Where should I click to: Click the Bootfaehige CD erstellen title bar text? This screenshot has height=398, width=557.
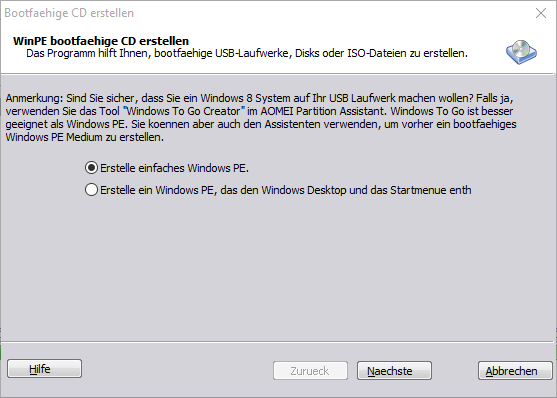(x=69, y=13)
